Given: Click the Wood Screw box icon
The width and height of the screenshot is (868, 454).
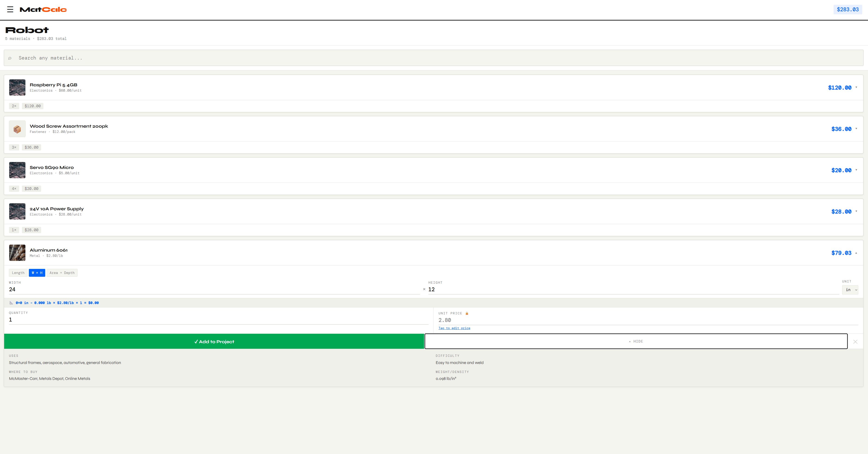Looking at the screenshot, I should 17,129.
